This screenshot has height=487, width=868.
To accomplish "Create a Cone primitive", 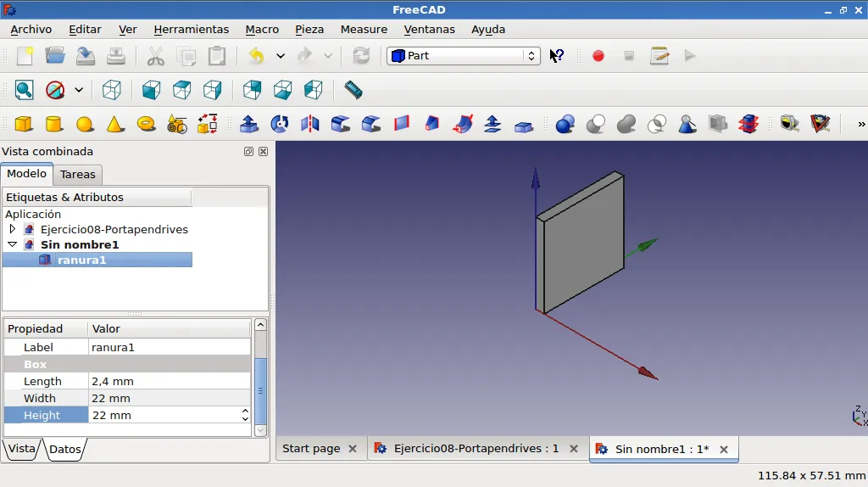I will [x=115, y=124].
